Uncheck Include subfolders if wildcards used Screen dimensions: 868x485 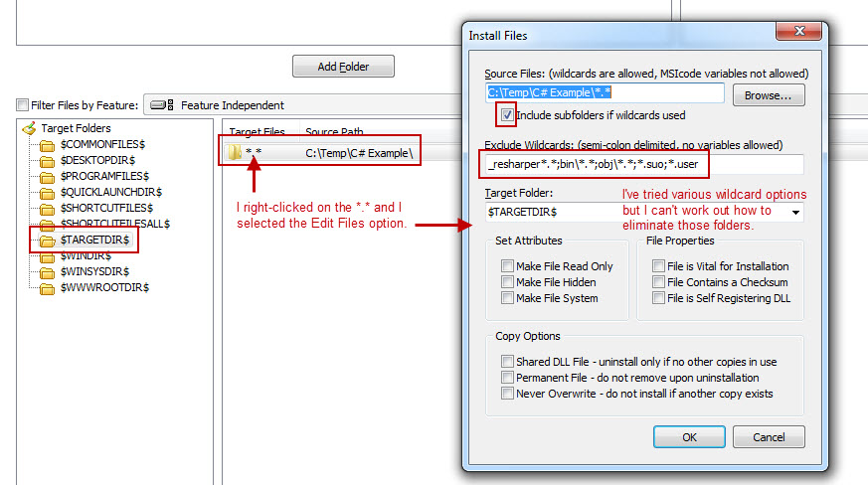pos(506,115)
